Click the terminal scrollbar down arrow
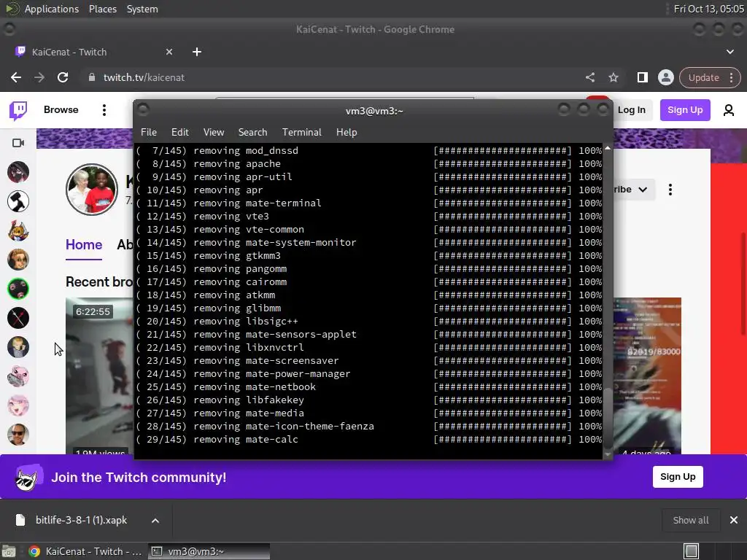This screenshot has width=747, height=560. click(x=608, y=454)
